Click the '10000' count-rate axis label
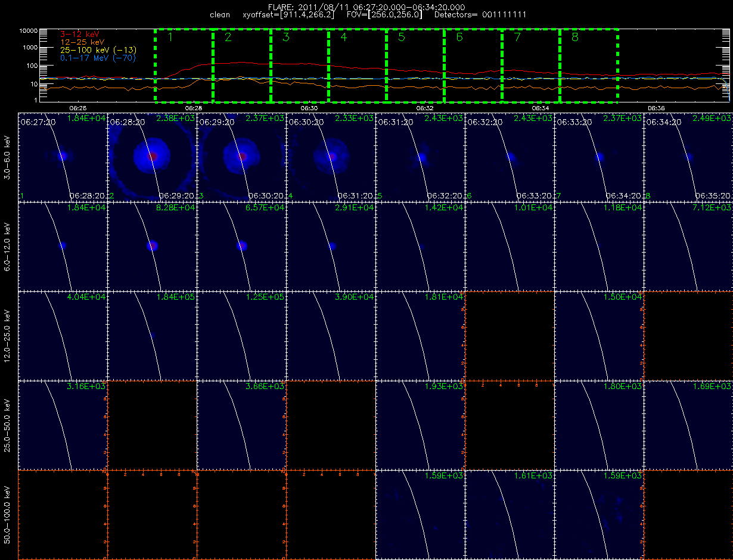 click(29, 30)
